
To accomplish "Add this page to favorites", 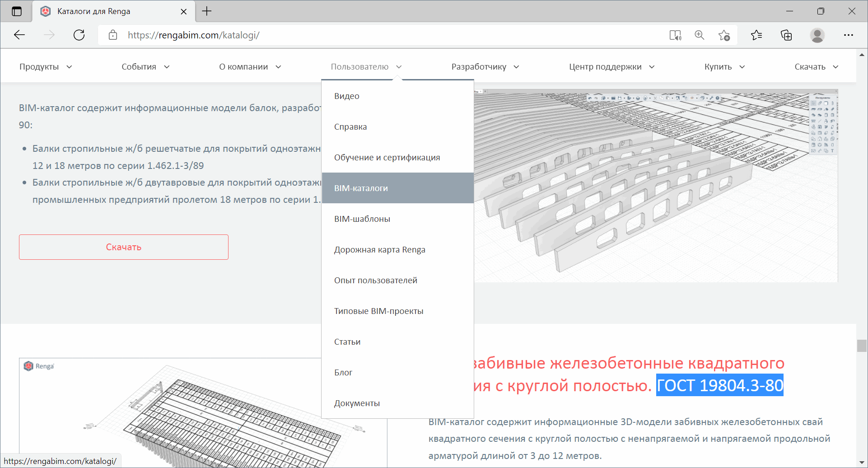I will click(x=724, y=35).
